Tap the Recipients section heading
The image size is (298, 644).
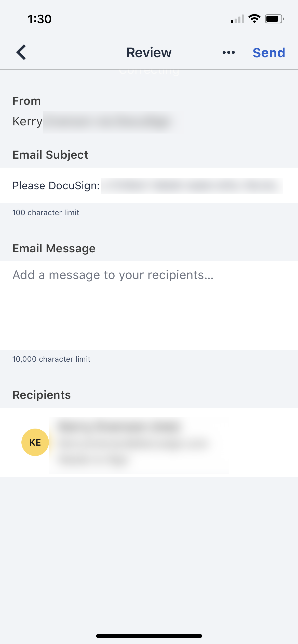(42, 395)
